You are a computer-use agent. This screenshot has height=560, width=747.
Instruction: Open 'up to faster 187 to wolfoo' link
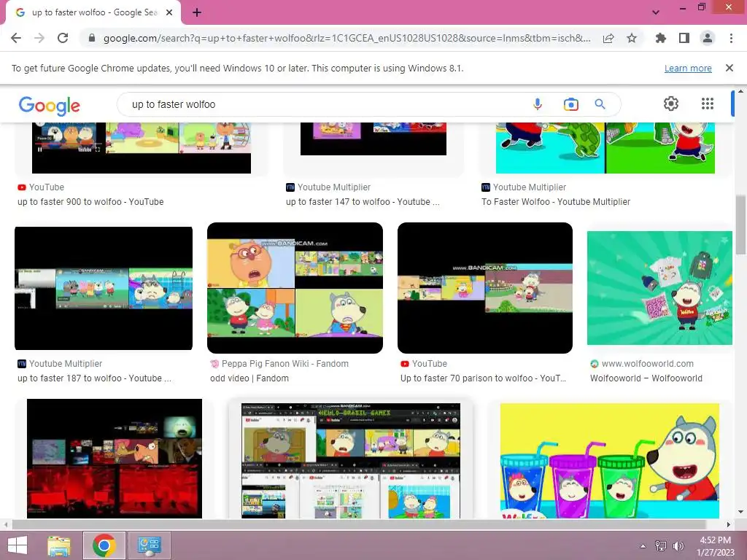click(x=94, y=378)
